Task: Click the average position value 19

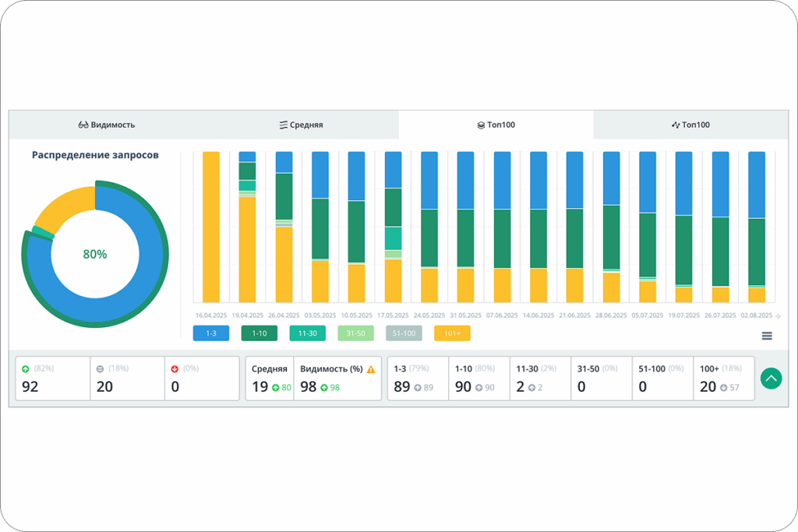Action: tap(260, 387)
